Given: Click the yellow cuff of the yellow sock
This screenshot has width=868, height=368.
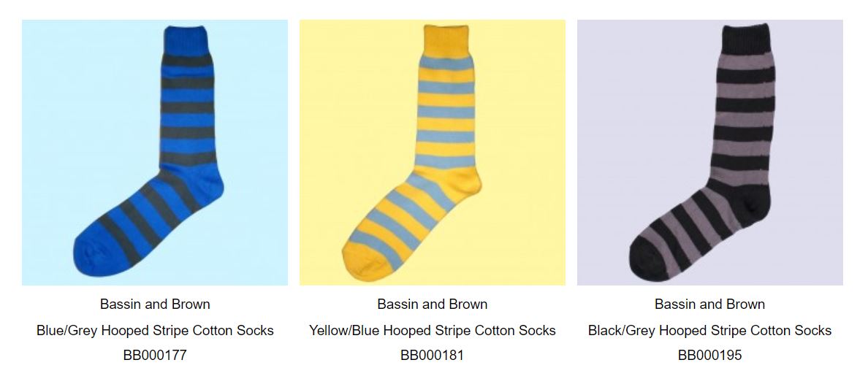Looking at the screenshot, I should (x=446, y=39).
